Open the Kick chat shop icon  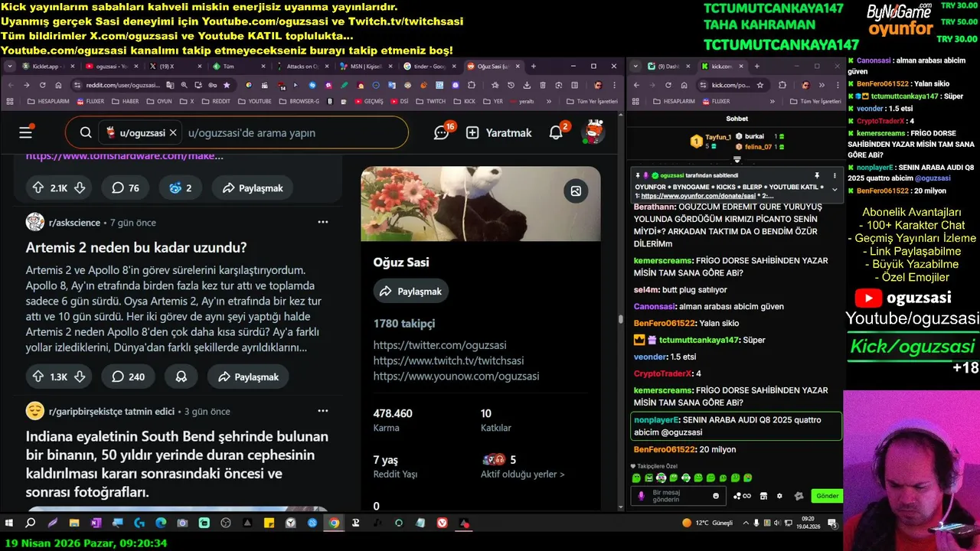tap(763, 496)
